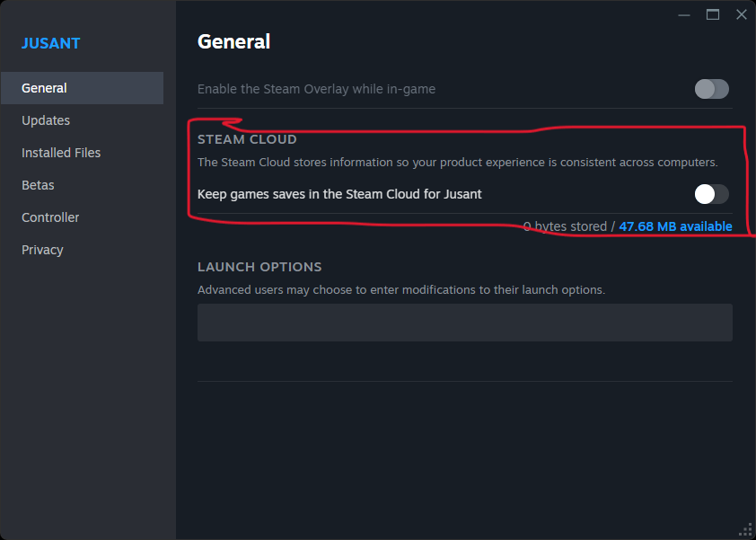Click the Launch Options text field
Image resolution: width=756 pixels, height=540 pixels.
464,323
